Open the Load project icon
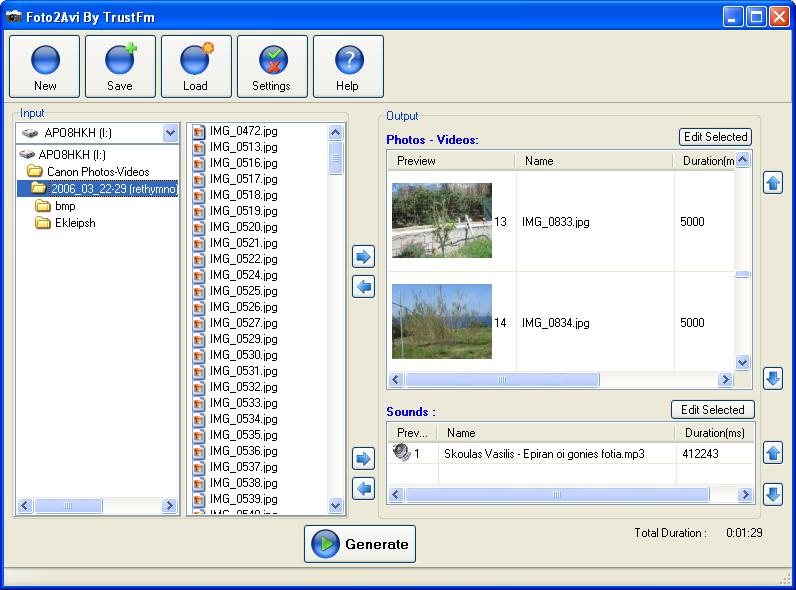The height and width of the screenshot is (590, 796). [196, 66]
